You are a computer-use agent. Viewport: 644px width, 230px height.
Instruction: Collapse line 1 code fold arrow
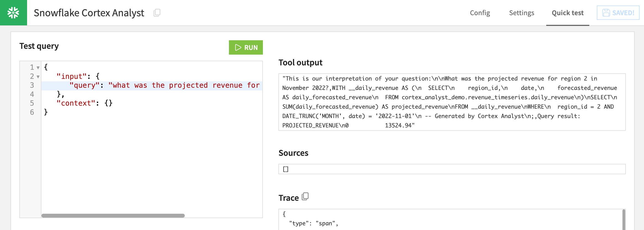(x=38, y=68)
